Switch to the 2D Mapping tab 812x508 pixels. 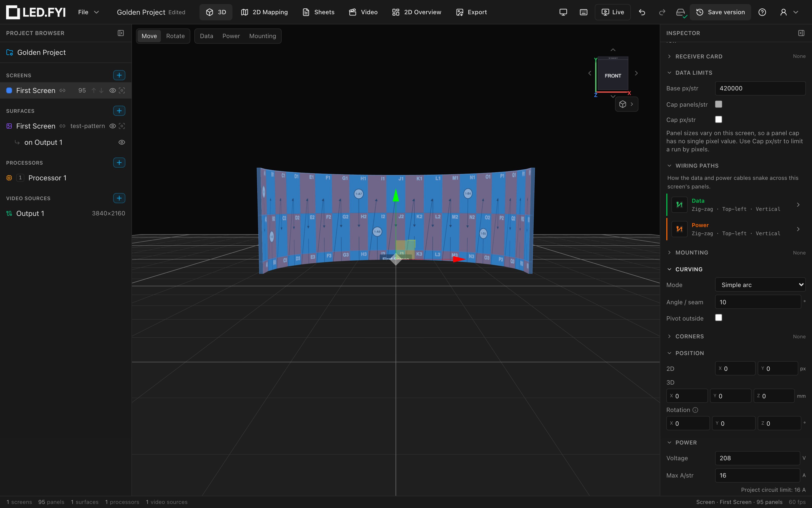click(264, 12)
